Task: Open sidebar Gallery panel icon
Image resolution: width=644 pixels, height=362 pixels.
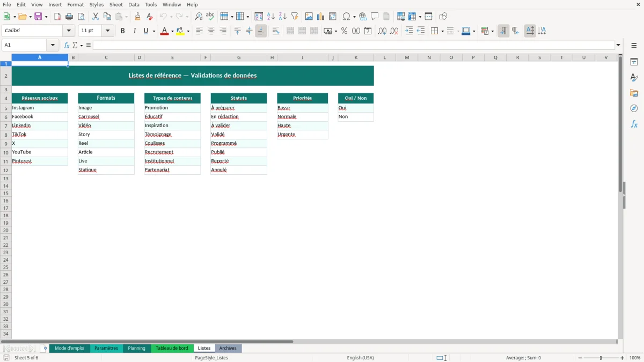Action: (634, 93)
